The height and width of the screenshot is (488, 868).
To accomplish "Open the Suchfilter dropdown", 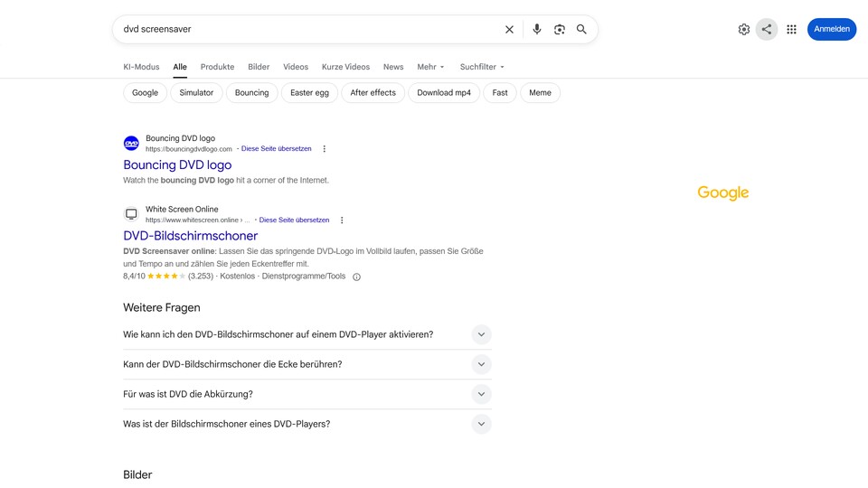I will click(482, 67).
